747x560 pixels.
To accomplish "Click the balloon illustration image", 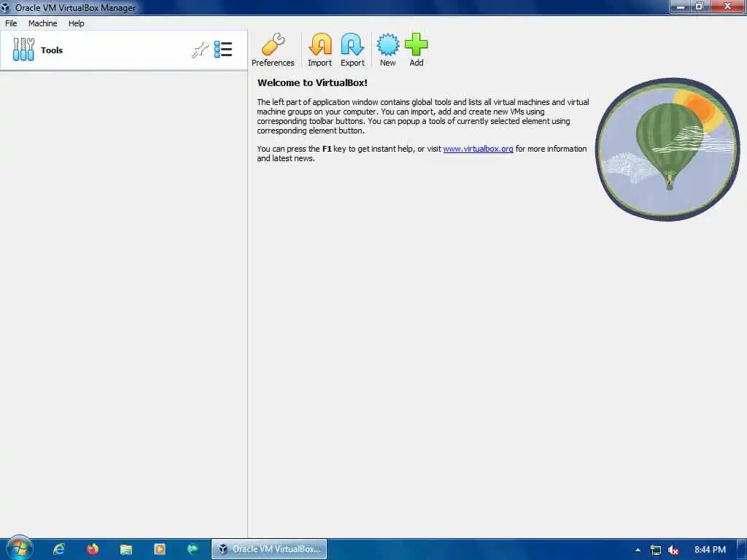I will 667,149.
